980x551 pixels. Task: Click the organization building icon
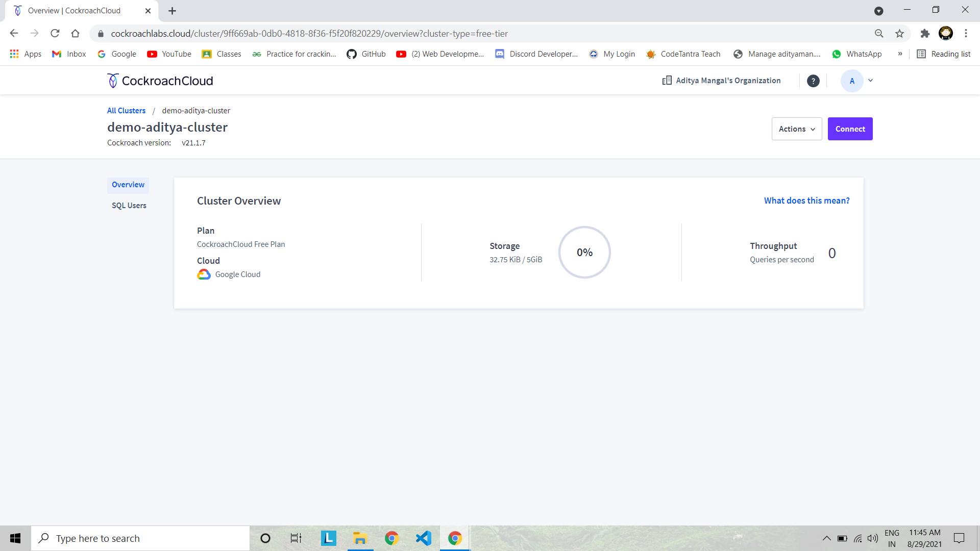(x=667, y=81)
